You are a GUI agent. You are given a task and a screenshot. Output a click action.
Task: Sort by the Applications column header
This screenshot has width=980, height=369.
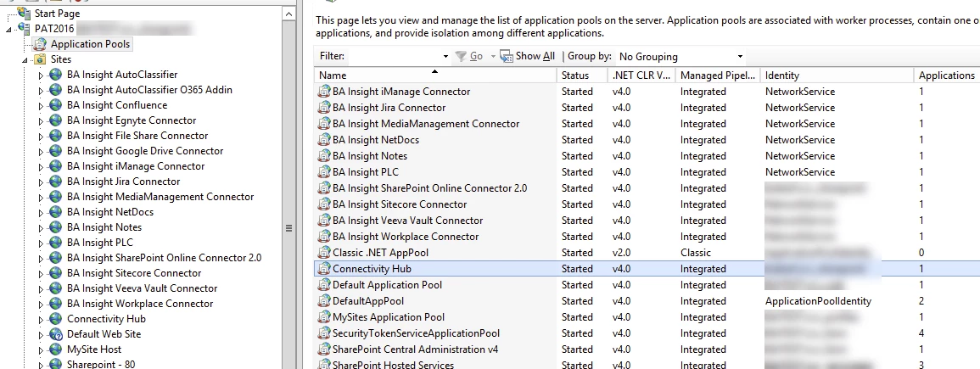[946, 75]
